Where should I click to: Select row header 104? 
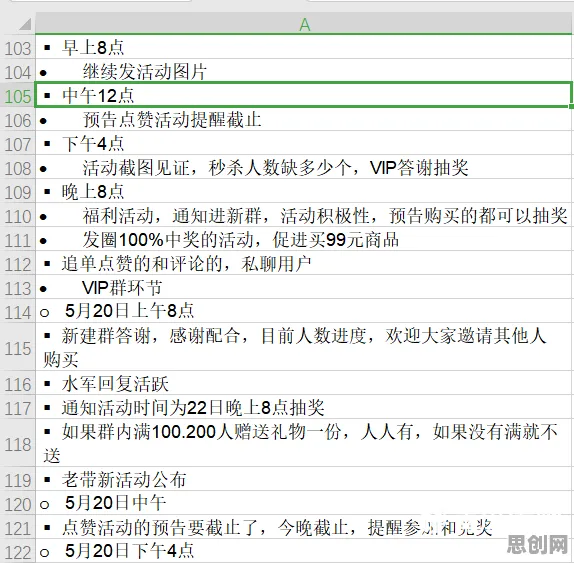coord(18,72)
